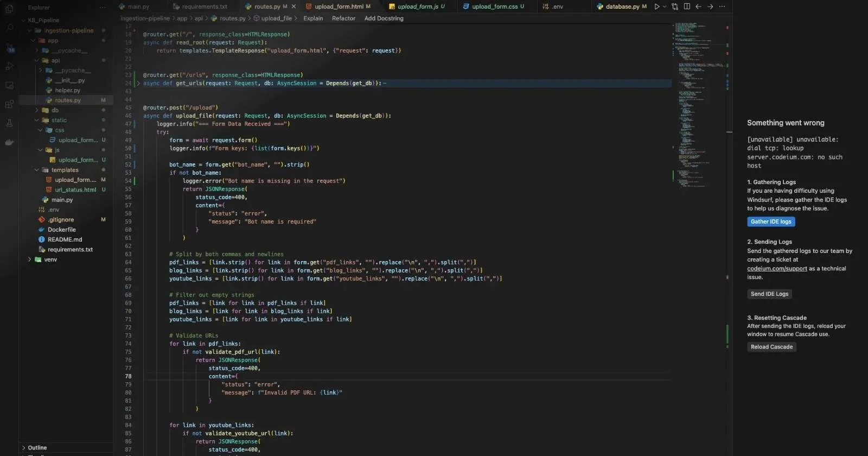Close the routes.py editor tab
The image size is (868, 456).
294,7
